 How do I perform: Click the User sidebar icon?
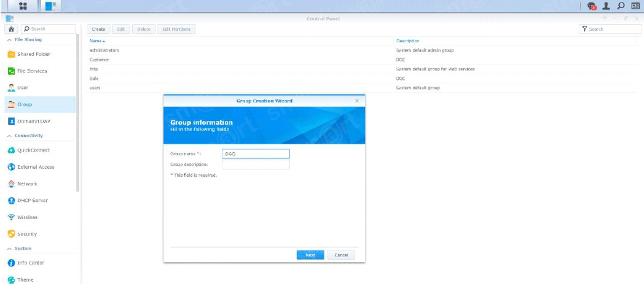pos(12,88)
